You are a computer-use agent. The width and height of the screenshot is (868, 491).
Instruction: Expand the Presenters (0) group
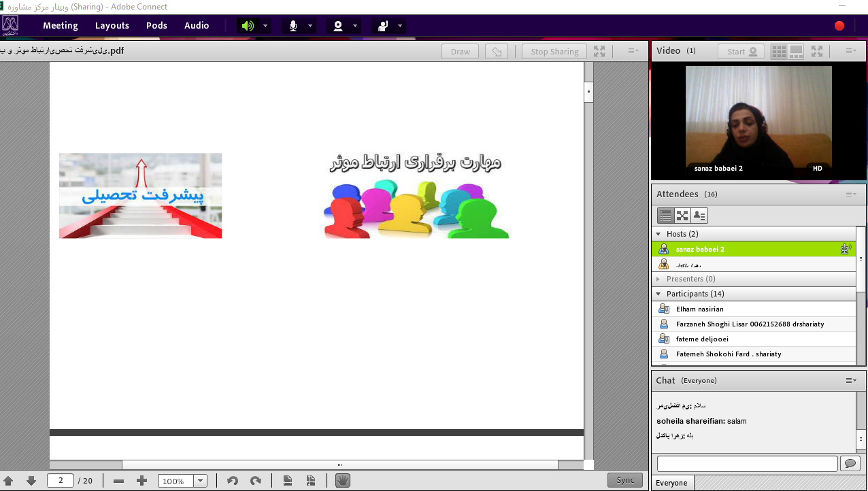(x=658, y=279)
